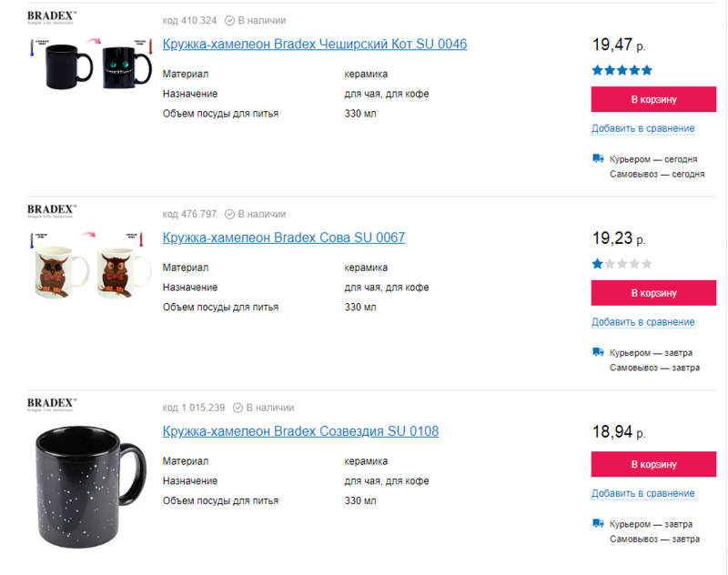
Task: Add the Cheshire Cat mug to comparison
Action: 642,128
